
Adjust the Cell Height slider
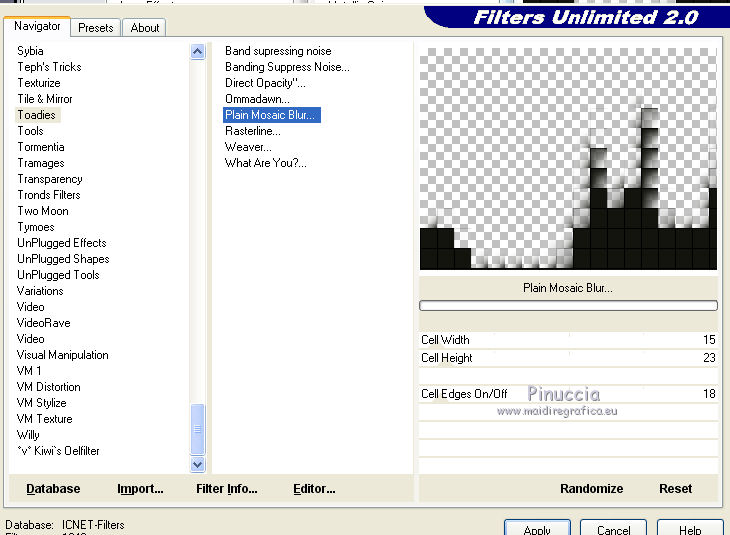click(x=568, y=358)
